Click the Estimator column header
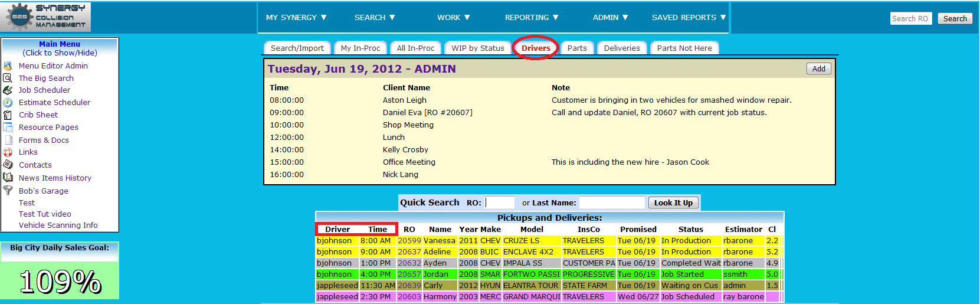The height and width of the screenshot is (304, 980). (x=743, y=230)
